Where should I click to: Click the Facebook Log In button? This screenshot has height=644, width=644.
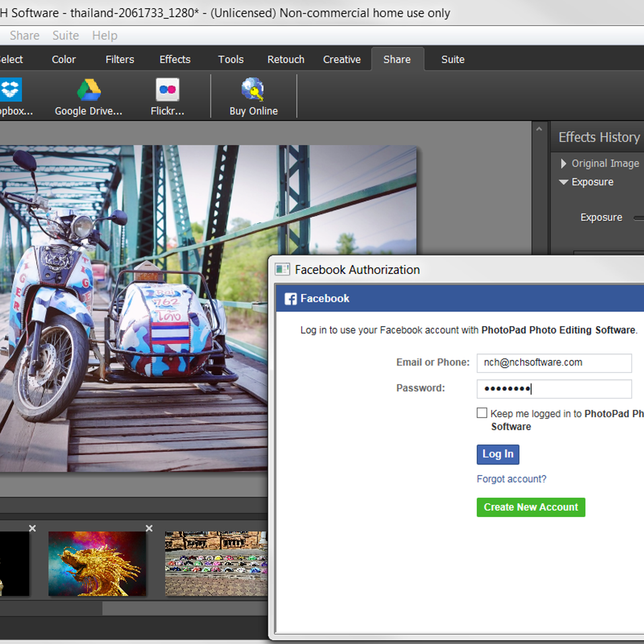click(x=498, y=454)
